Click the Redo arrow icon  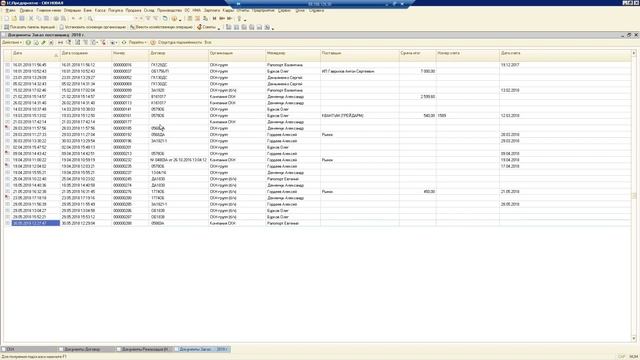(x=80, y=18)
